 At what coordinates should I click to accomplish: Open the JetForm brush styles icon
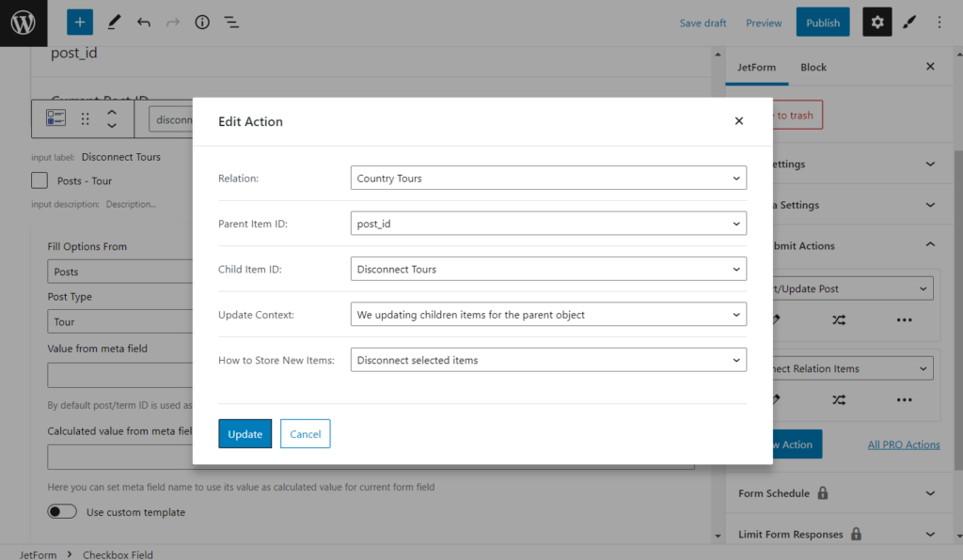909,23
